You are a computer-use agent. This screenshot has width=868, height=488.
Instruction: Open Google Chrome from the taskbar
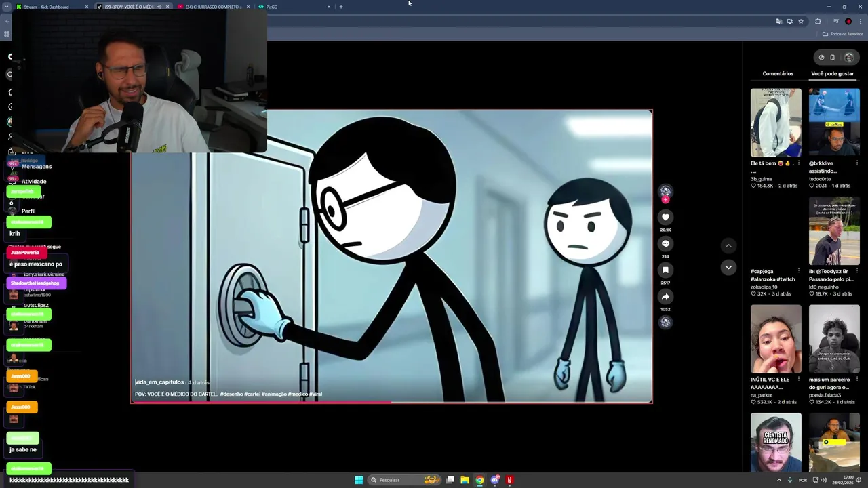pyautogui.click(x=479, y=480)
